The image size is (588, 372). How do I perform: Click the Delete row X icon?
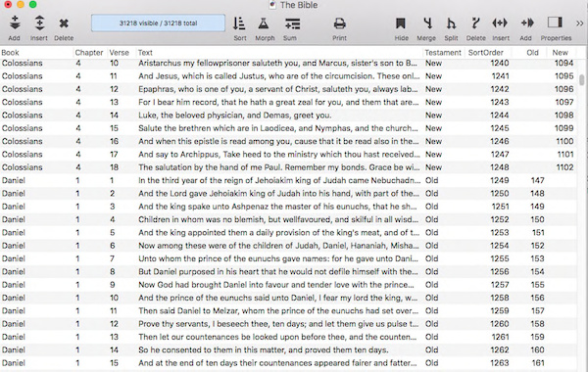64,23
